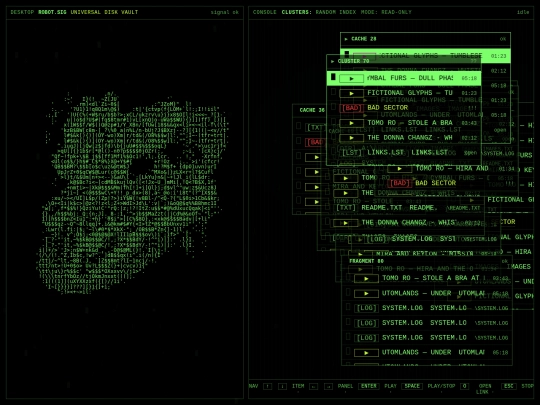Click the ENTER key button

[x=368, y=386]
